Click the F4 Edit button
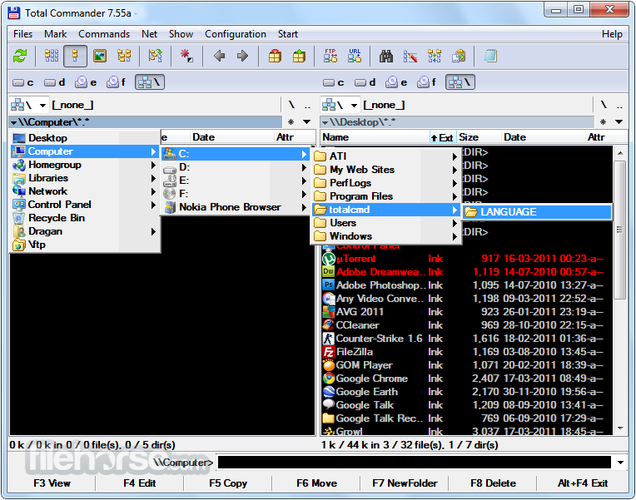This screenshot has height=500, width=636. [x=140, y=483]
